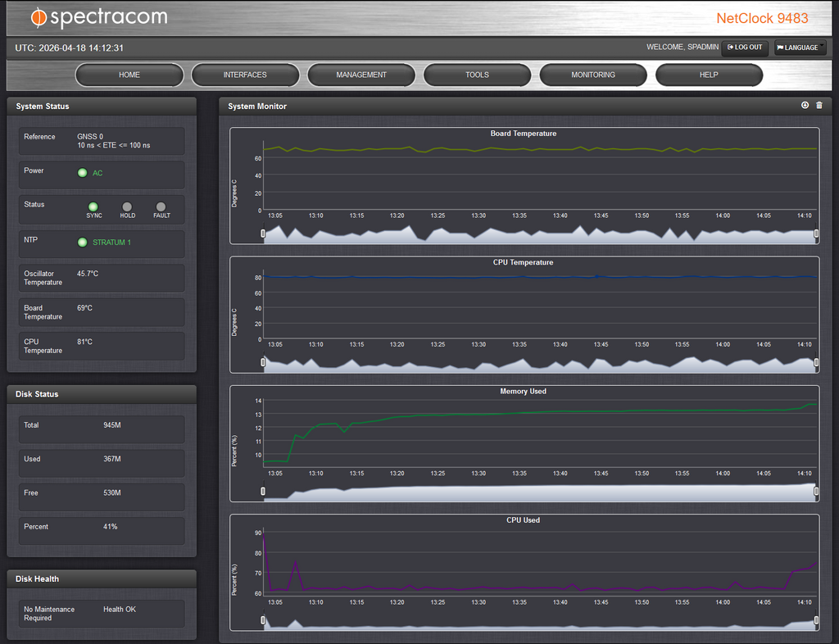
Task: Open the Help menu
Action: (x=709, y=75)
